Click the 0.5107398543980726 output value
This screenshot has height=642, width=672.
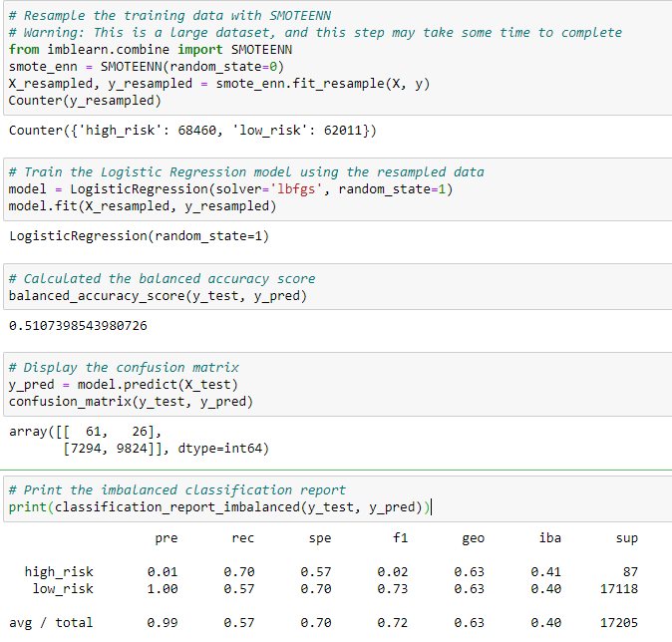(x=78, y=326)
